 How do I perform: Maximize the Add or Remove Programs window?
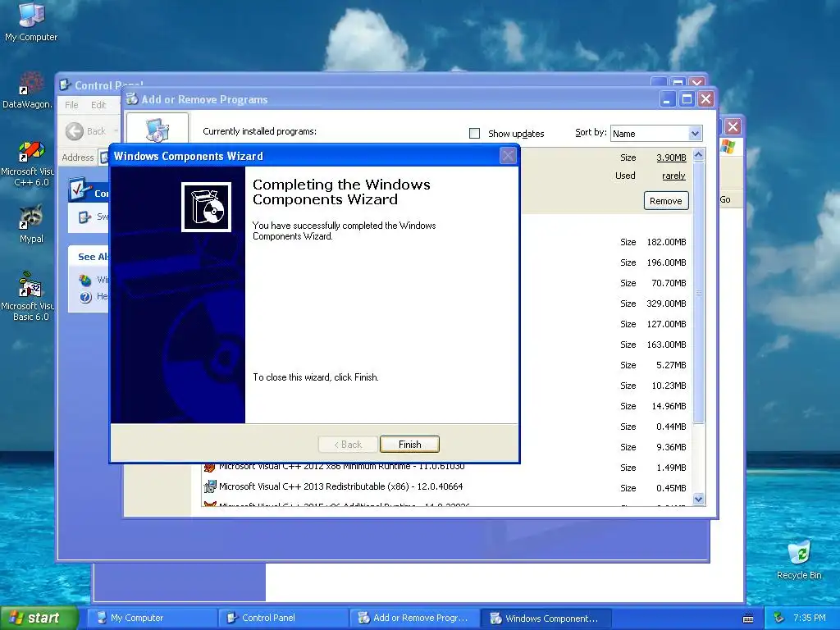[687, 99]
